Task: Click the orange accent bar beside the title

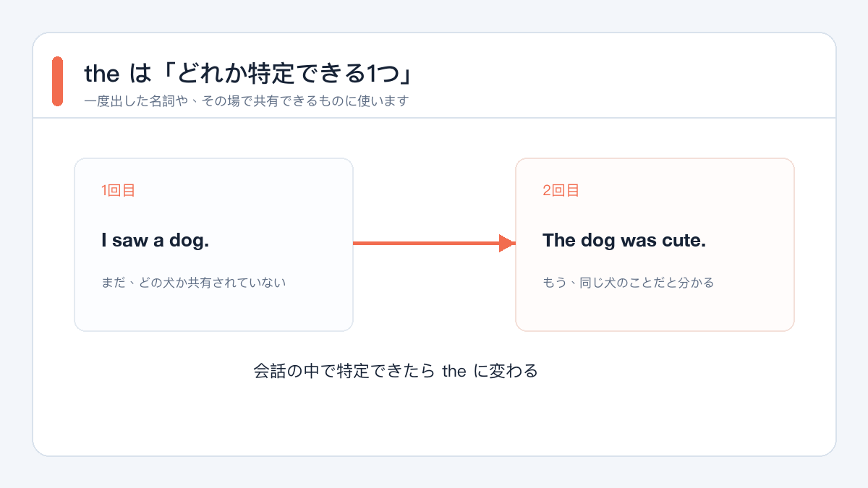Action: (x=57, y=82)
